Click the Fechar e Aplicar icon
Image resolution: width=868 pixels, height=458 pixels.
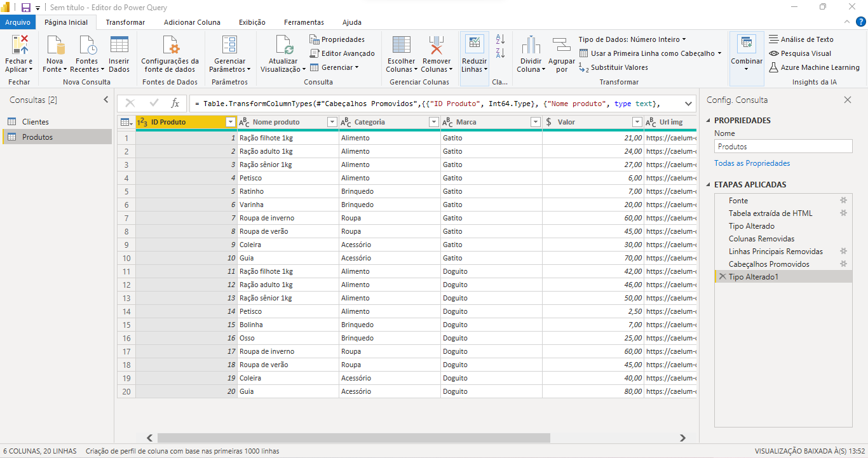19,46
